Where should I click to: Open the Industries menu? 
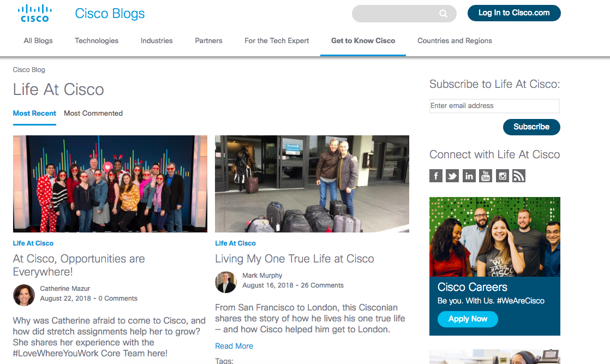pyautogui.click(x=157, y=40)
